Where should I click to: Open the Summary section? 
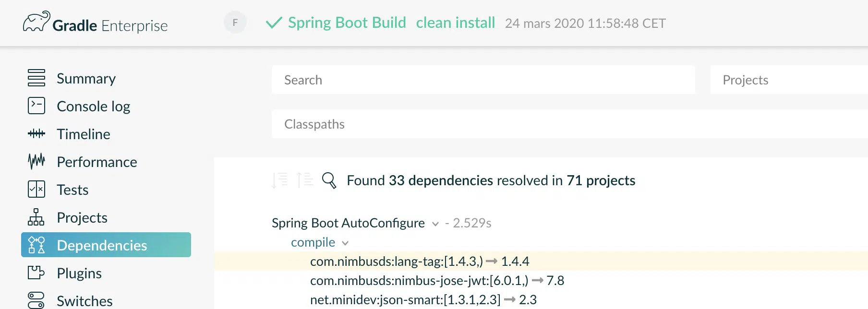[86, 78]
